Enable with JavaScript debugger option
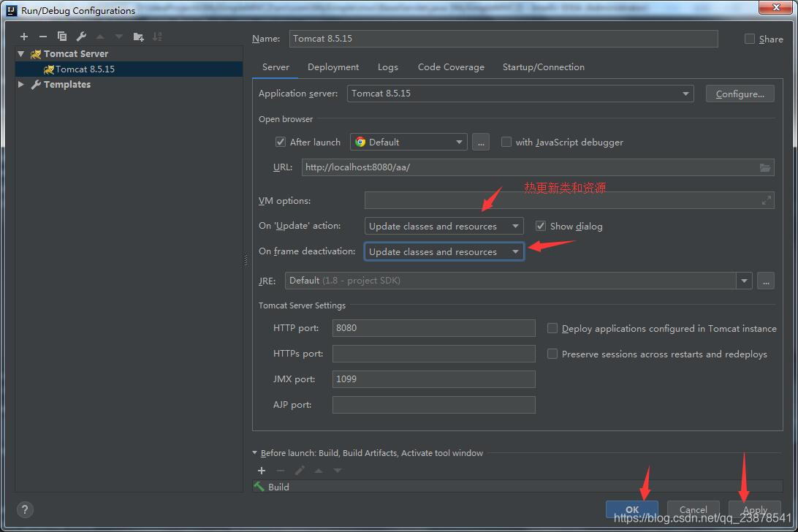 point(506,142)
